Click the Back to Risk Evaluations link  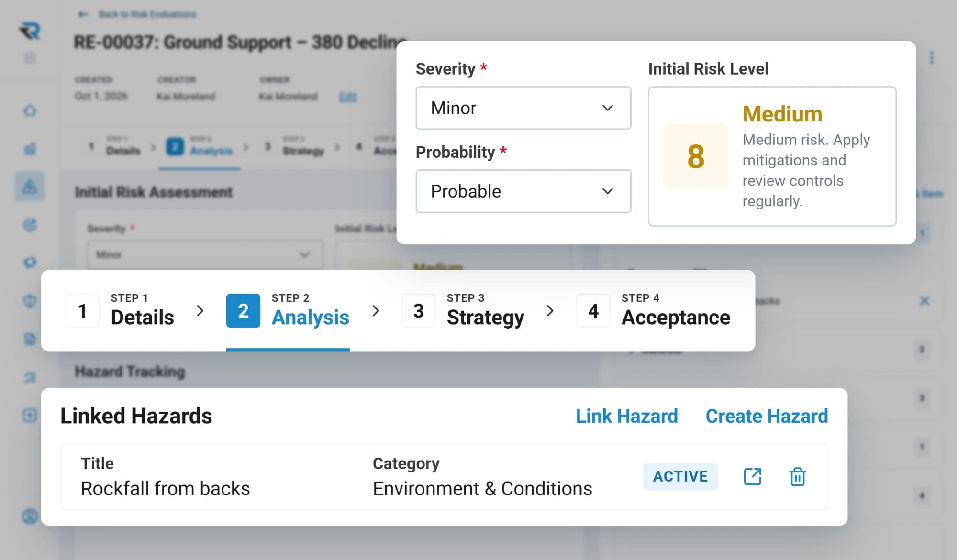coord(137,14)
